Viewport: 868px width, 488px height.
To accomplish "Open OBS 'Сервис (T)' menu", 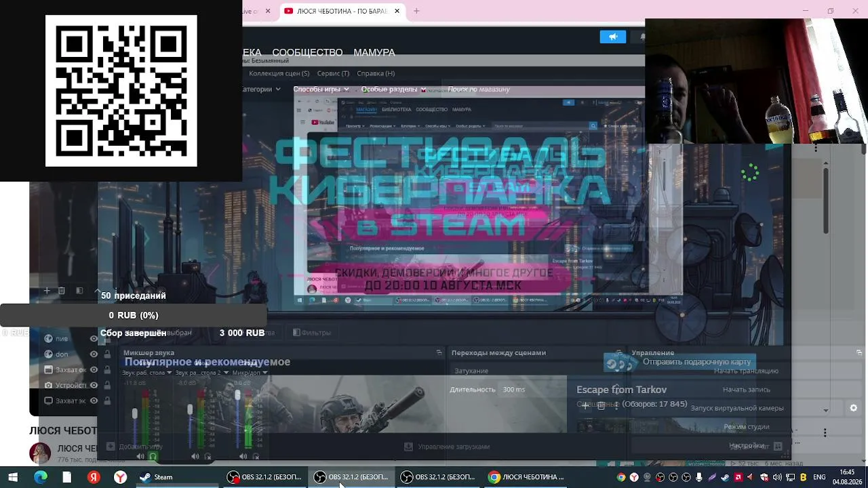I will [x=333, y=73].
